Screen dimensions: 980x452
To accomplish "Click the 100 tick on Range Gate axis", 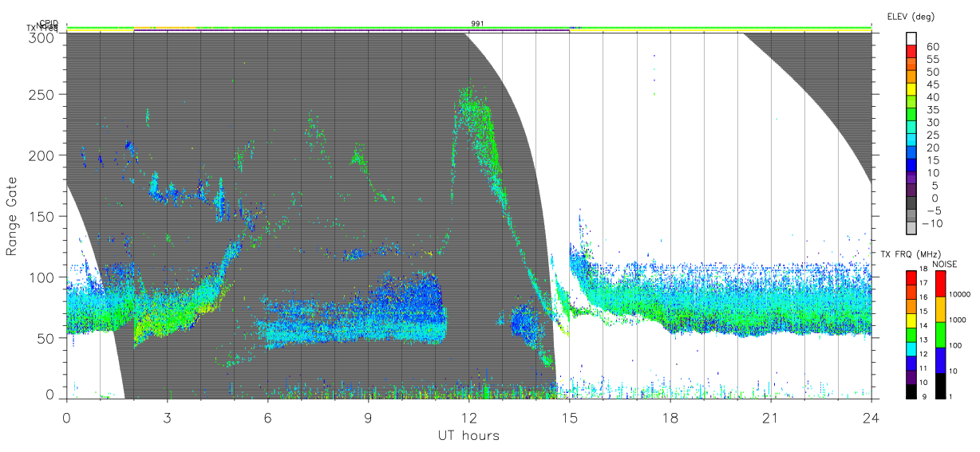I will point(41,277).
